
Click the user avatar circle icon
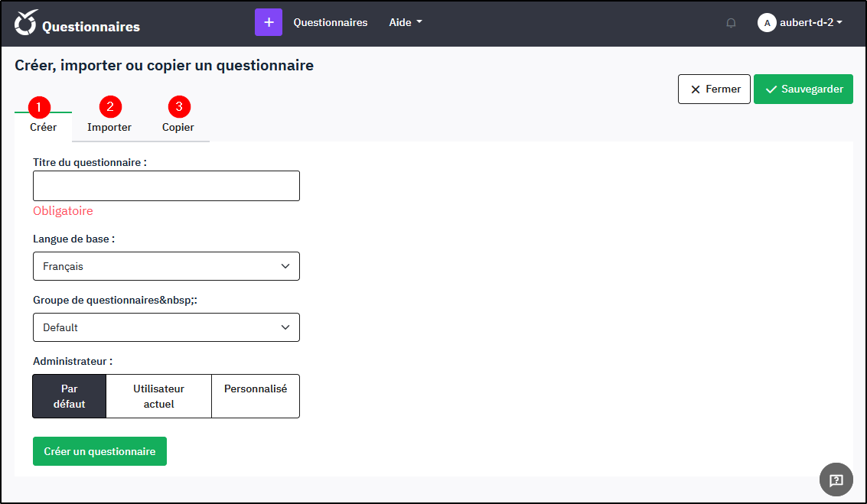point(767,23)
